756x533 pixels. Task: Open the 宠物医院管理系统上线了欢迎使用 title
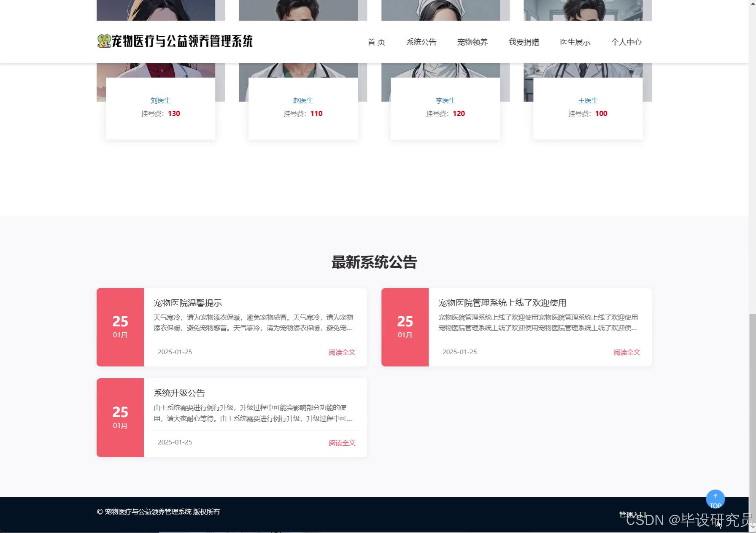502,303
